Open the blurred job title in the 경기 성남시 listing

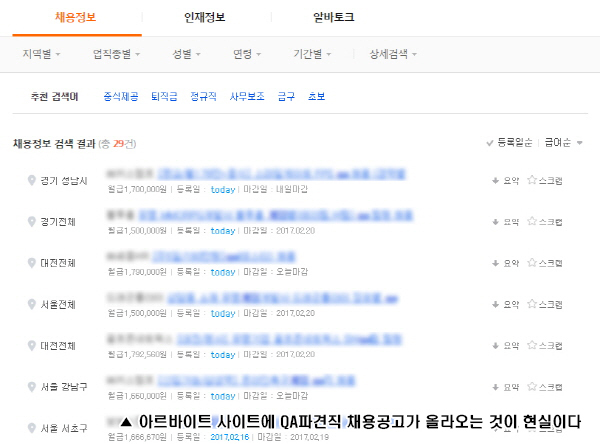coord(282,174)
